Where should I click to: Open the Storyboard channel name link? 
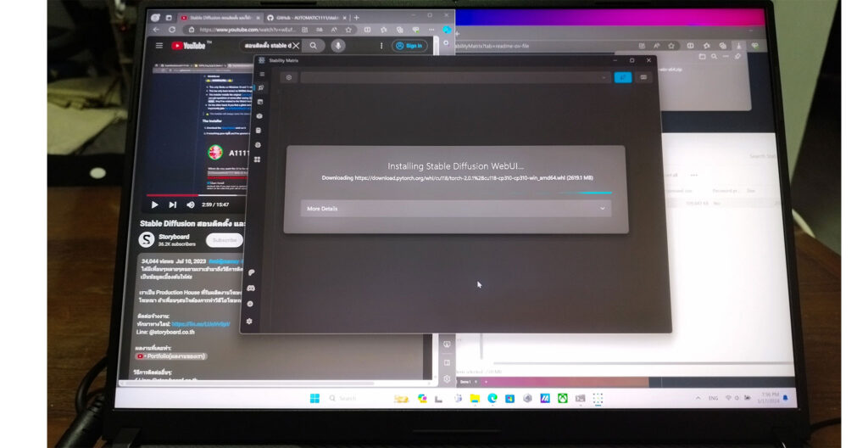[x=174, y=237]
